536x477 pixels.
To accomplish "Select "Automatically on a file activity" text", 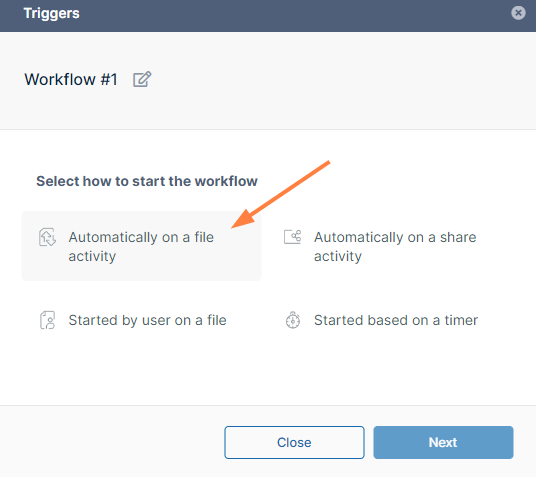I will coord(141,247).
